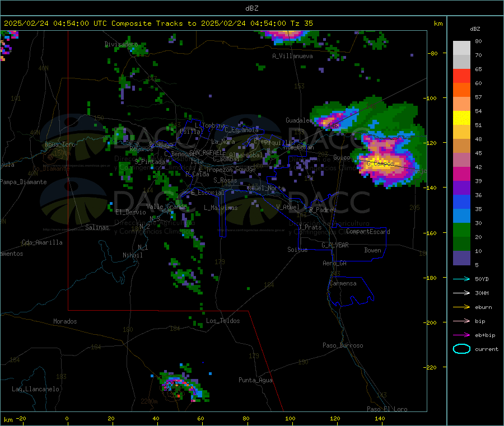Screen dimensions: 504x426
Task: Click the A_Villanueva map label
Action: click(x=292, y=56)
